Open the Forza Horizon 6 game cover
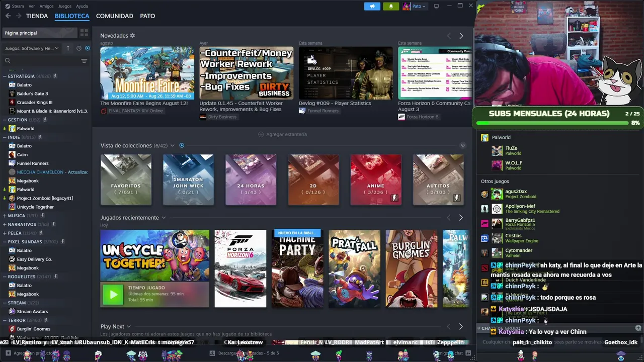The height and width of the screenshot is (362, 644). tap(240, 268)
